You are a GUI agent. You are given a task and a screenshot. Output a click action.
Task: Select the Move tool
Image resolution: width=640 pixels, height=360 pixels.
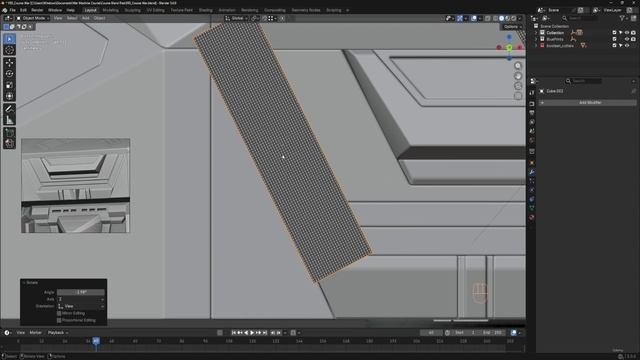(x=9, y=62)
